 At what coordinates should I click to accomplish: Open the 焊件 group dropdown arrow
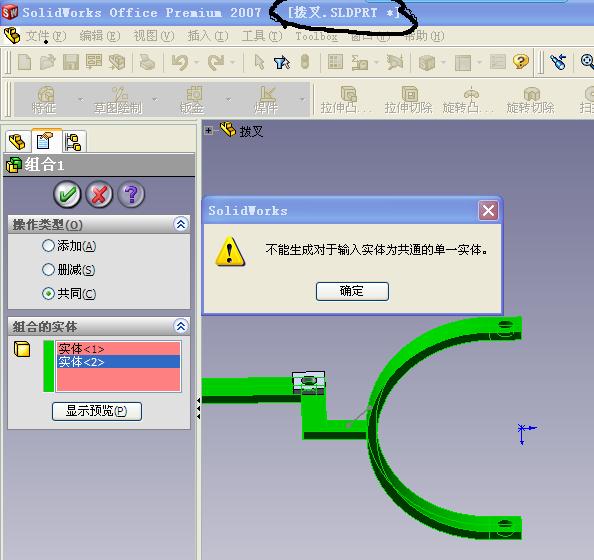[302, 100]
